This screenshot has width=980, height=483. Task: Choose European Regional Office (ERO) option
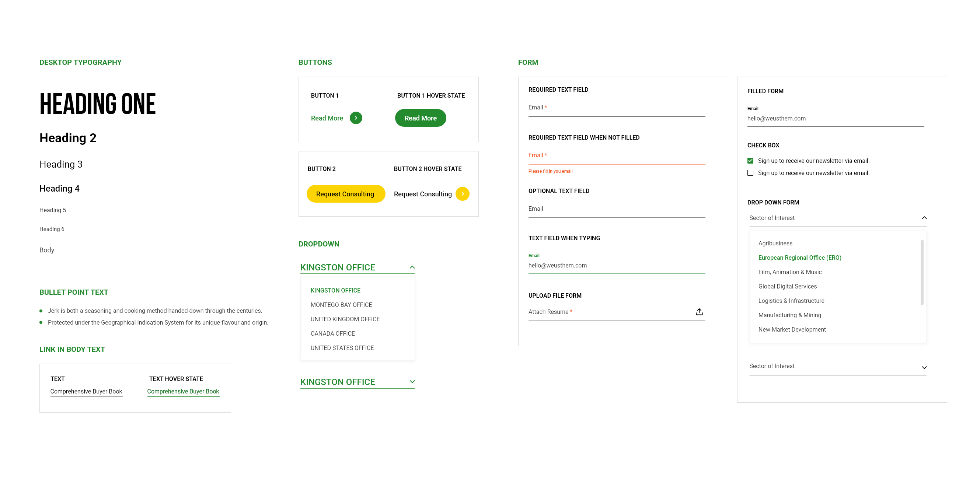point(799,258)
